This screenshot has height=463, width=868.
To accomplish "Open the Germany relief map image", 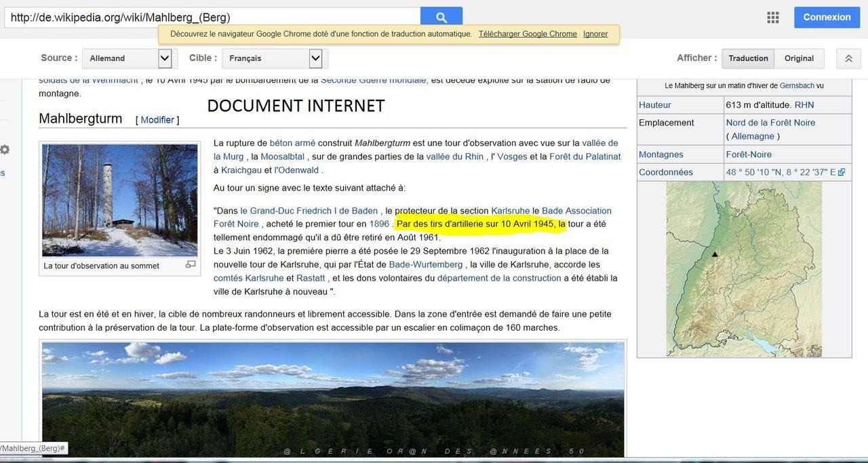I will coord(744,269).
